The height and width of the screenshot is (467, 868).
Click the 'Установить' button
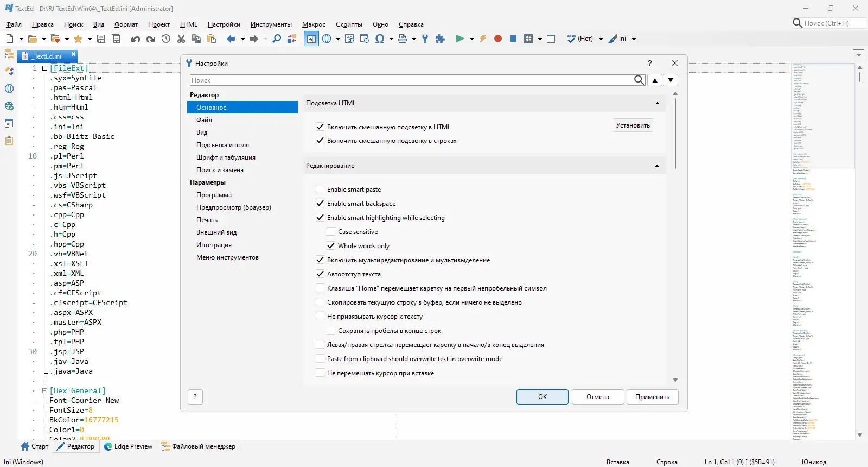click(x=633, y=125)
